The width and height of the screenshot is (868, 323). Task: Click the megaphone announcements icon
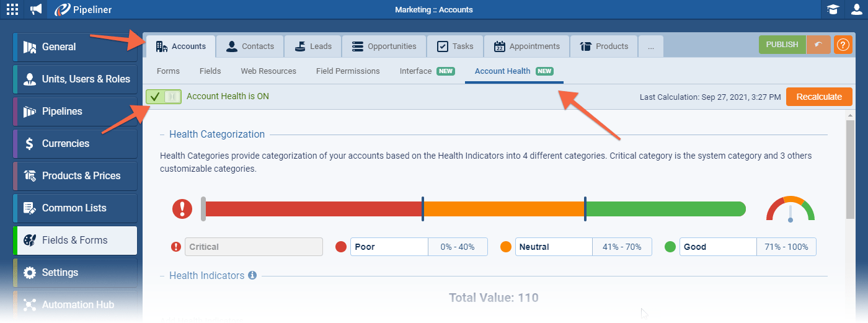(x=37, y=9)
